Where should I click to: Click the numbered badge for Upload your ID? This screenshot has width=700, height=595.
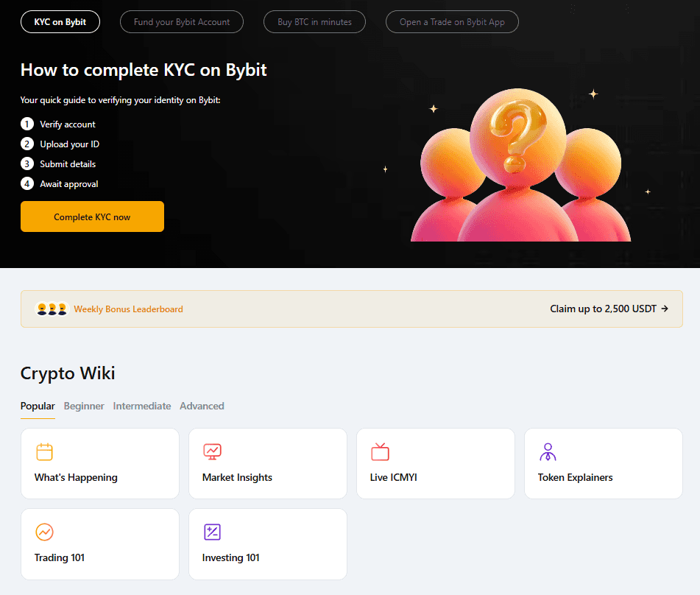point(27,144)
